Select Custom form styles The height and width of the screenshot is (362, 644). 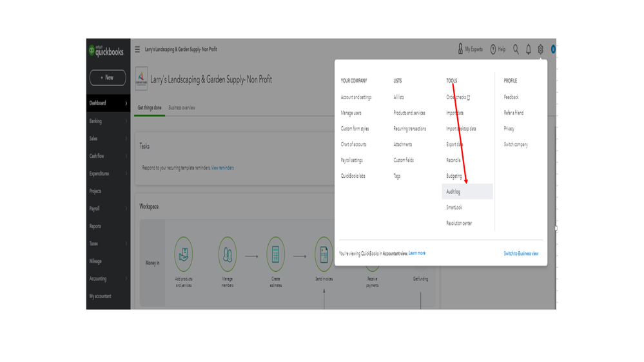(355, 128)
